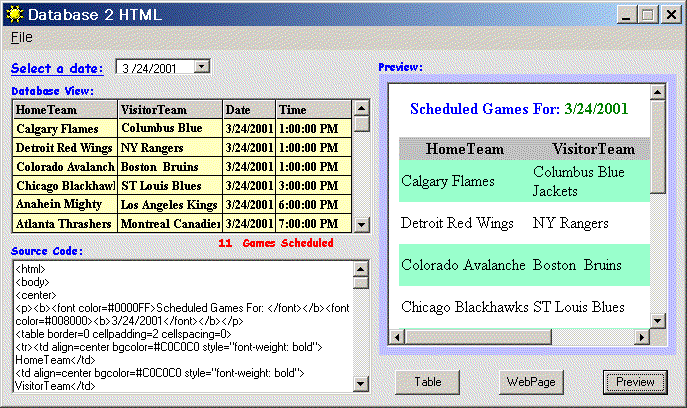Click the <center> line in source code
Screen dimensions: 687x408
[36, 295]
